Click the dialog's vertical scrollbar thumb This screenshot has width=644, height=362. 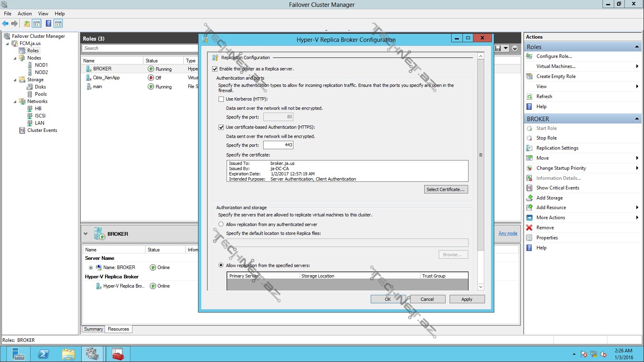point(481,155)
